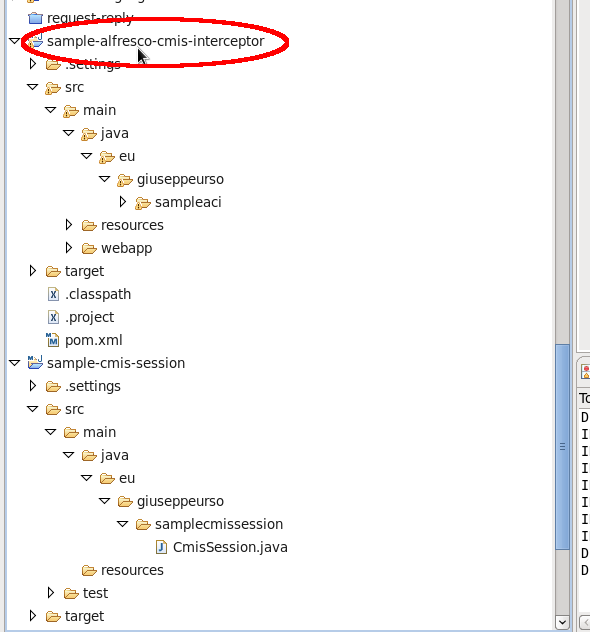
Task: Click the sampleaci package folder icon
Action: (x=143, y=203)
